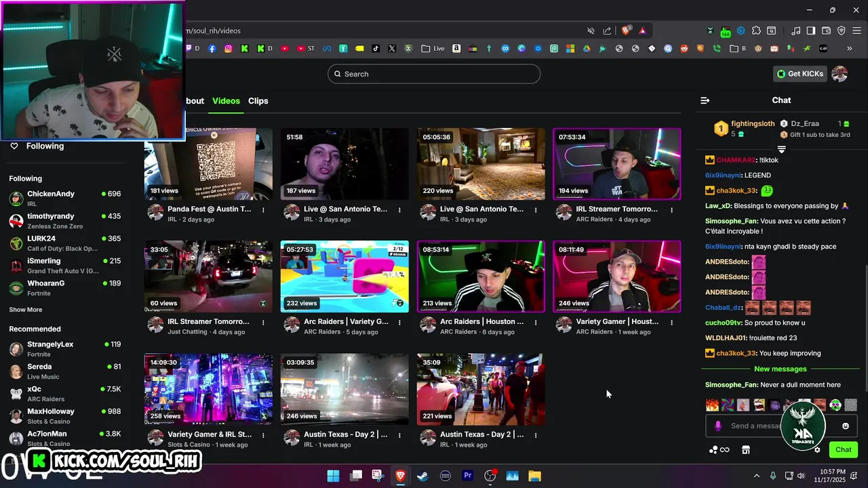
Task: Open the chat shop storefront icon
Action: coord(746,449)
